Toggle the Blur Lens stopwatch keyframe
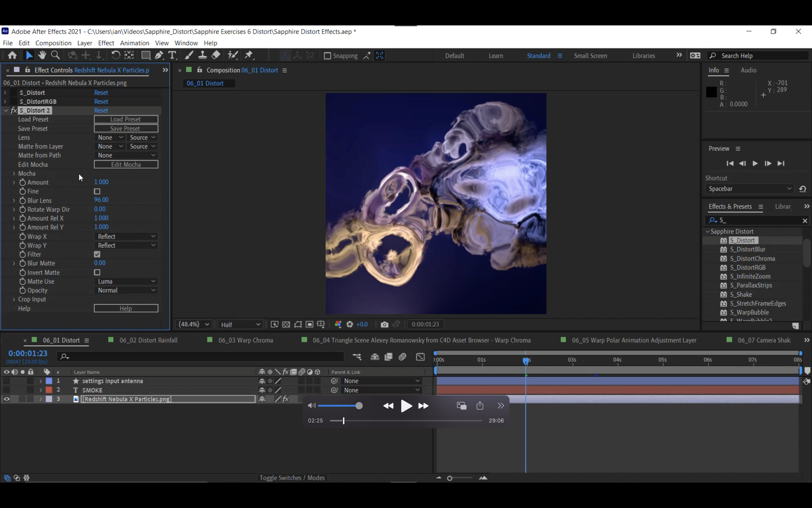This screenshot has width=812, height=508. (22, 200)
